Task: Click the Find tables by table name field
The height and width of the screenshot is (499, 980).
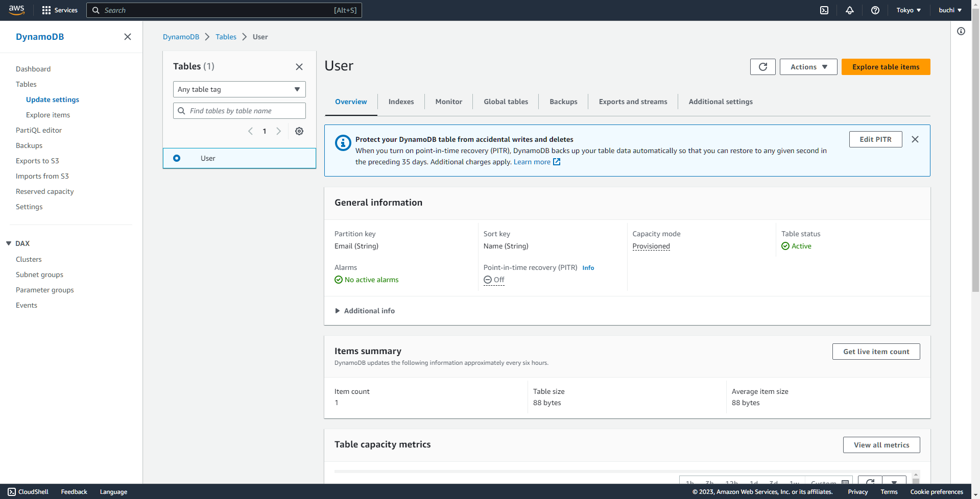Action: point(239,111)
